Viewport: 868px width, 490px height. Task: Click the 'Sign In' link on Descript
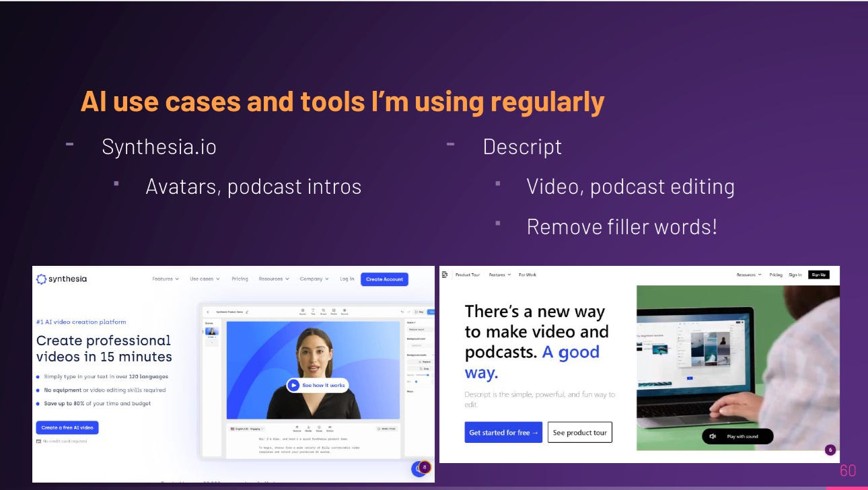tap(795, 275)
